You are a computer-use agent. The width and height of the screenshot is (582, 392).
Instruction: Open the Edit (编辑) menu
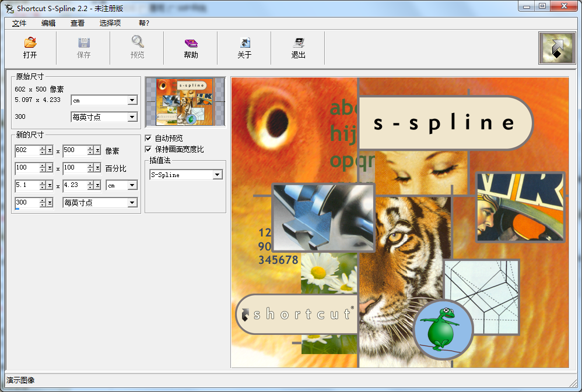[48, 23]
